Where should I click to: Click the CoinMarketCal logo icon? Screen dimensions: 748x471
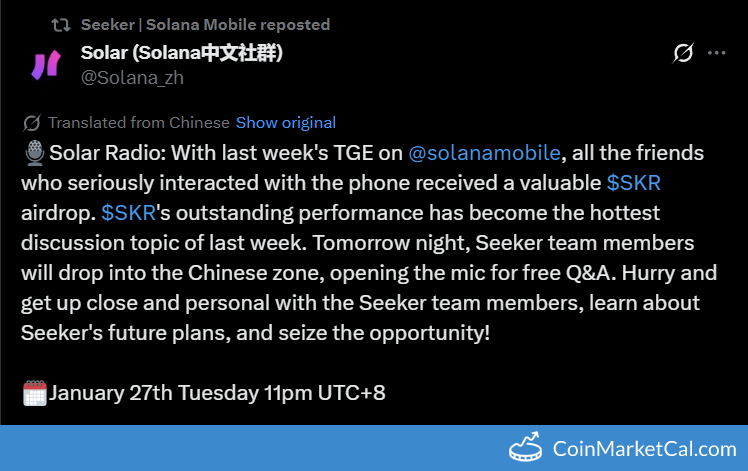tap(528, 449)
